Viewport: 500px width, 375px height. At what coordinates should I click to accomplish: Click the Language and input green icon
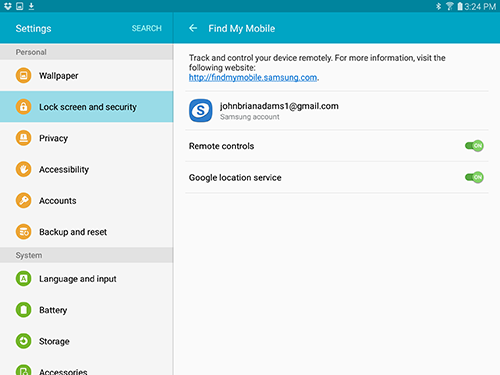(23, 279)
